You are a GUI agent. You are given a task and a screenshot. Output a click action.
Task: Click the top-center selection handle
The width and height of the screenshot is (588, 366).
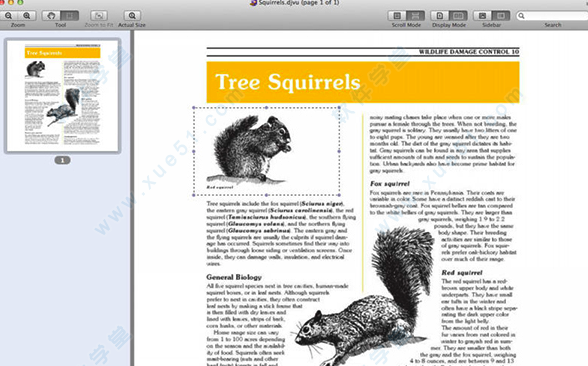pos(266,108)
